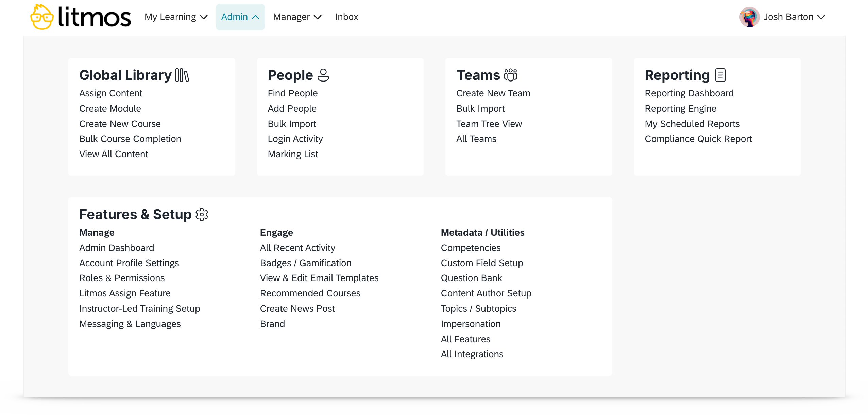Open All Integrations

[472, 354]
